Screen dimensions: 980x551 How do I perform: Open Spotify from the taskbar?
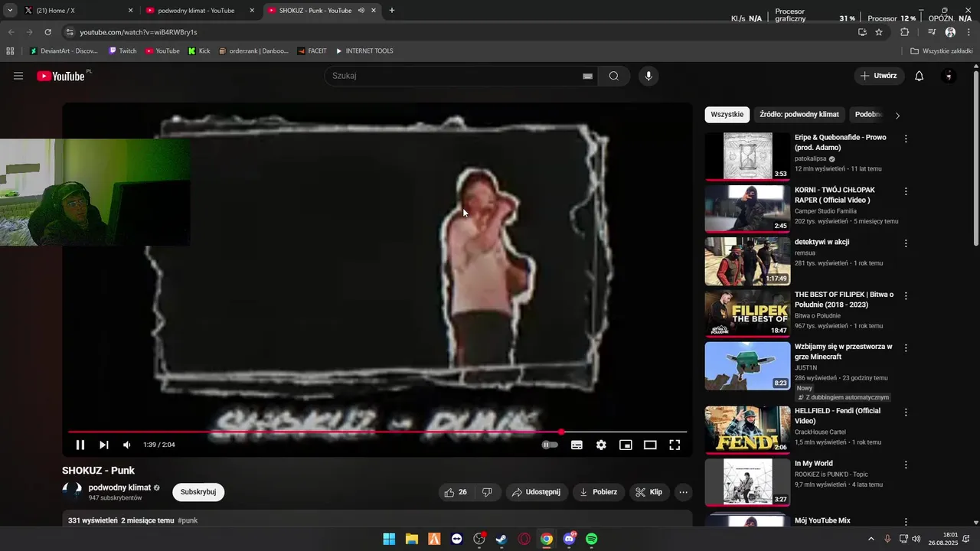tap(592, 539)
